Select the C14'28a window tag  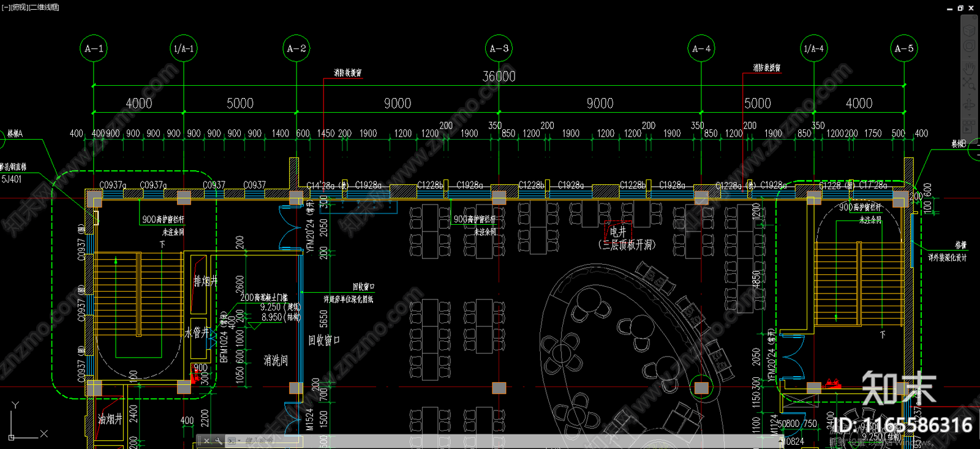[x=320, y=185]
